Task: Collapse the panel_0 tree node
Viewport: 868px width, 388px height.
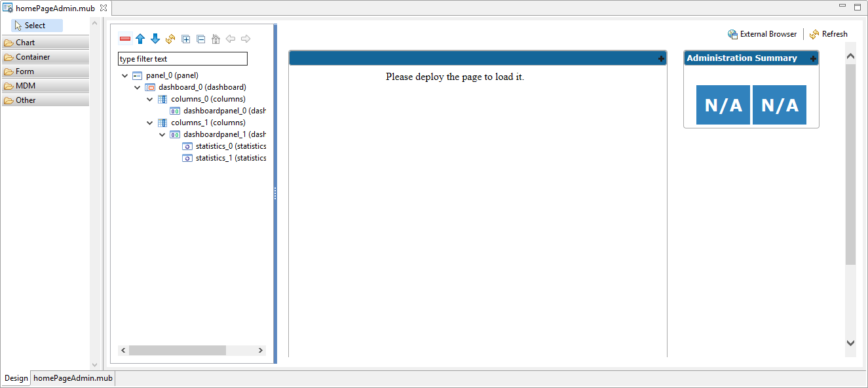Action: point(125,75)
